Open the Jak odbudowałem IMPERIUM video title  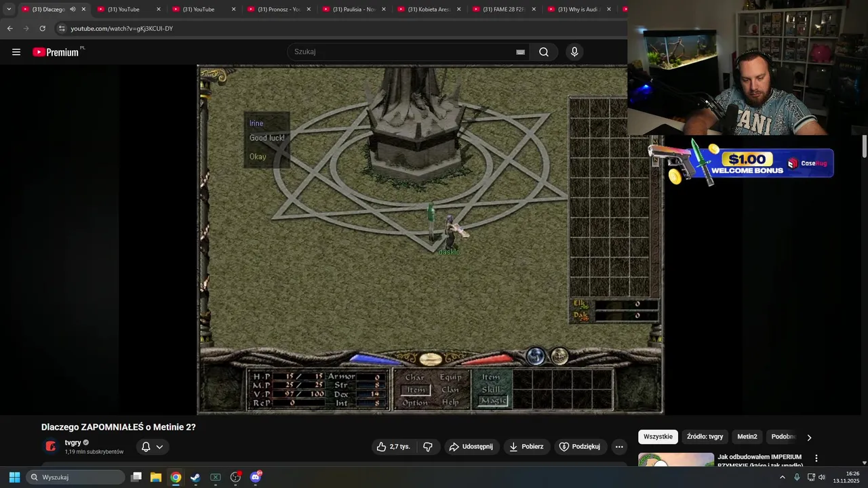[759, 460]
